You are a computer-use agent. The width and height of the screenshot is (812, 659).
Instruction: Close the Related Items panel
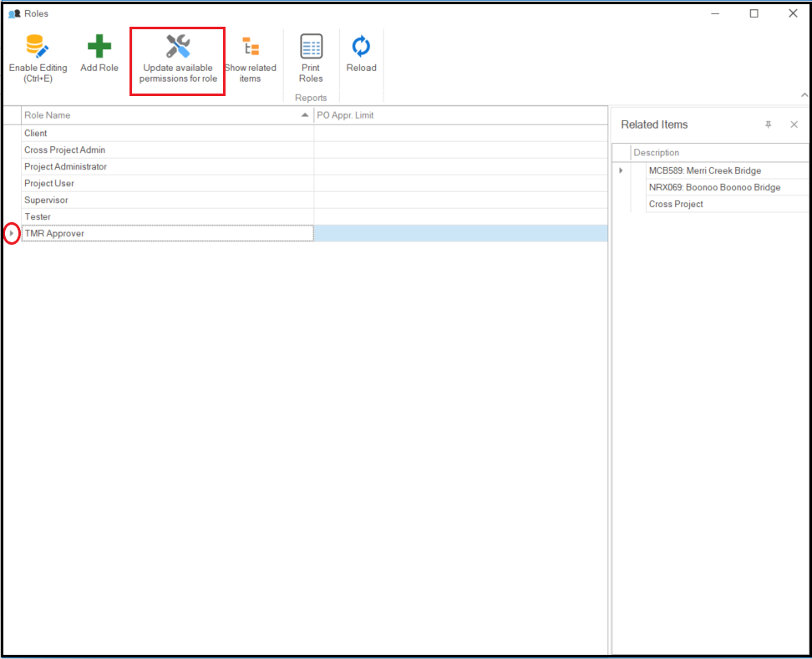pos(794,124)
